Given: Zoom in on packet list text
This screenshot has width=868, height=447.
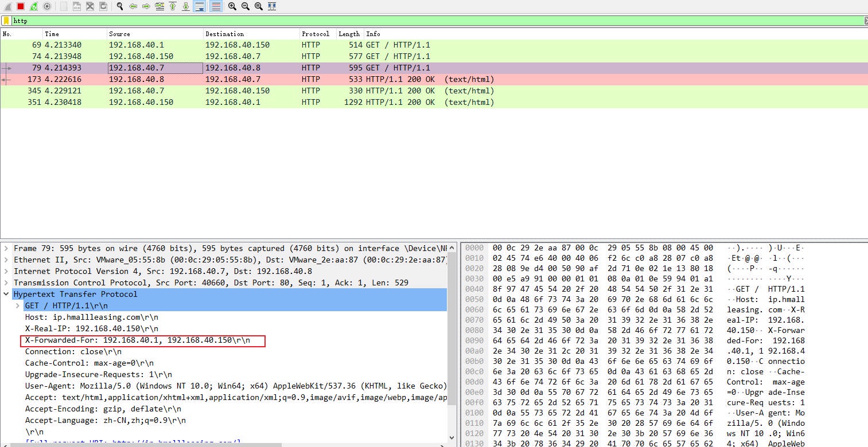Looking at the screenshot, I should (232, 6).
